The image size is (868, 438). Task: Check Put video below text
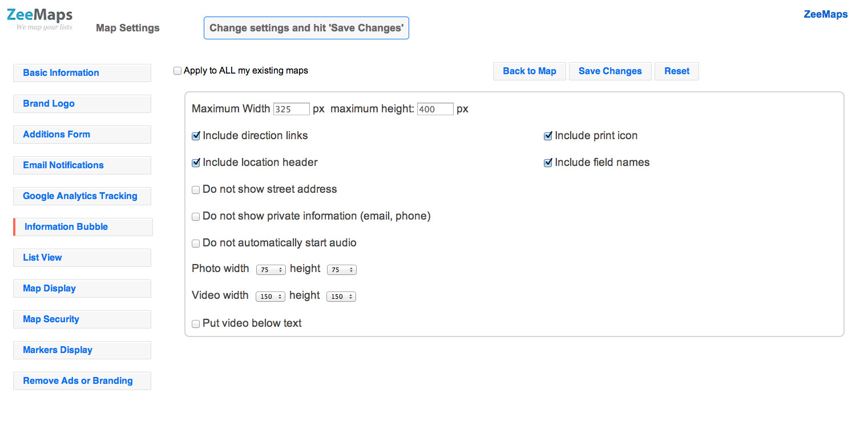coord(196,324)
